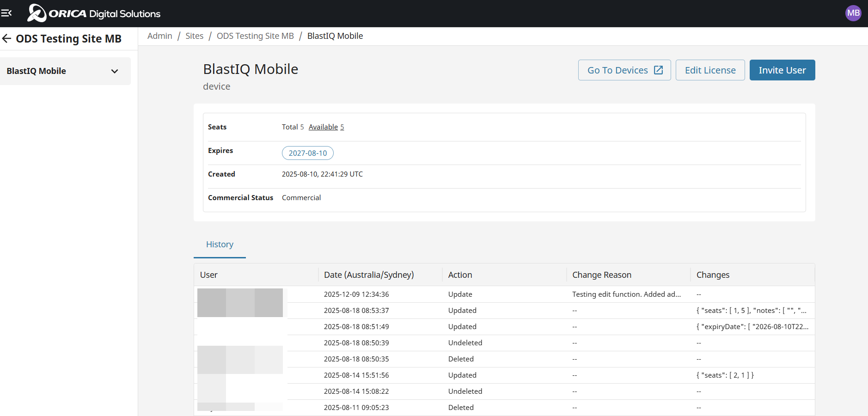The image size is (868, 416).
Task: Open the ODS Testing Site MB breadcrumb
Action: (x=255, y=36)
